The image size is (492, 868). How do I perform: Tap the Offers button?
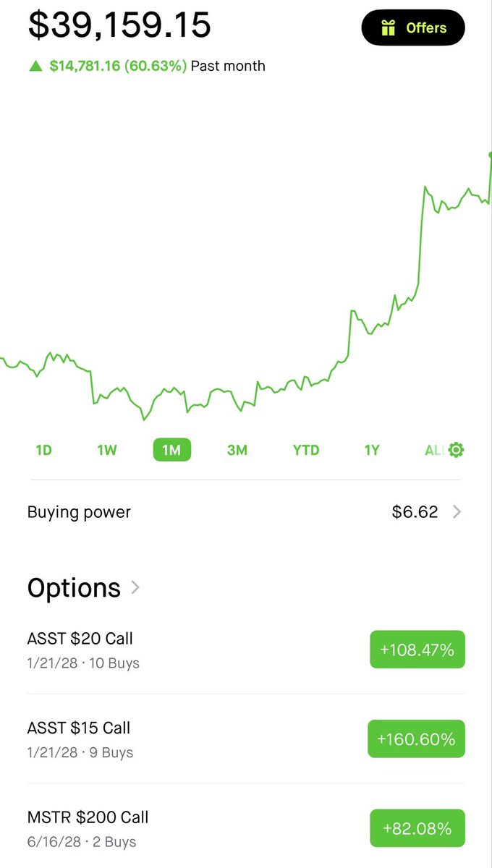413,28
